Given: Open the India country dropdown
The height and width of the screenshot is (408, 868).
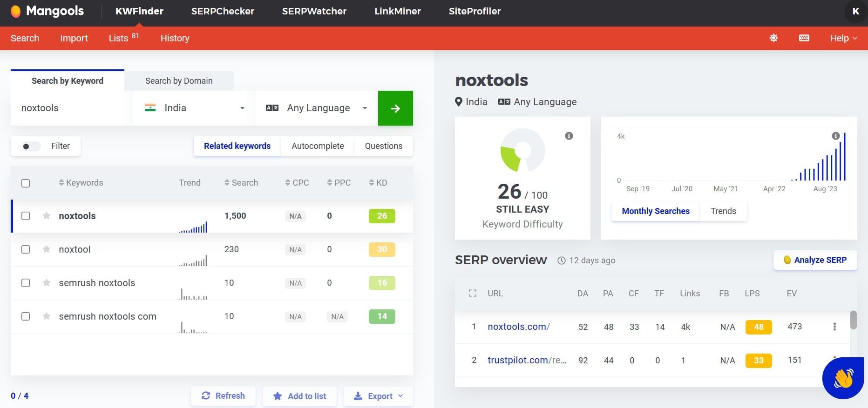Looking at the screenshot, I should point(194,108).
